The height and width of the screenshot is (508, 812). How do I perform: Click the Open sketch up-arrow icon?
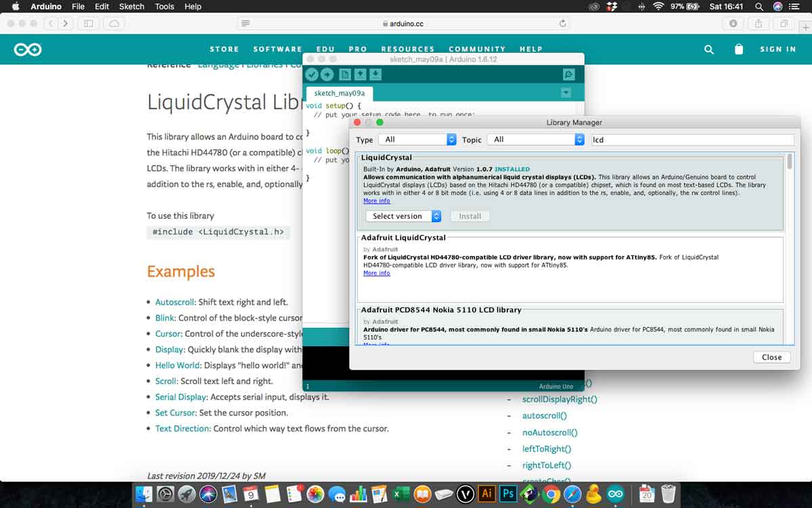coord(360,75)
